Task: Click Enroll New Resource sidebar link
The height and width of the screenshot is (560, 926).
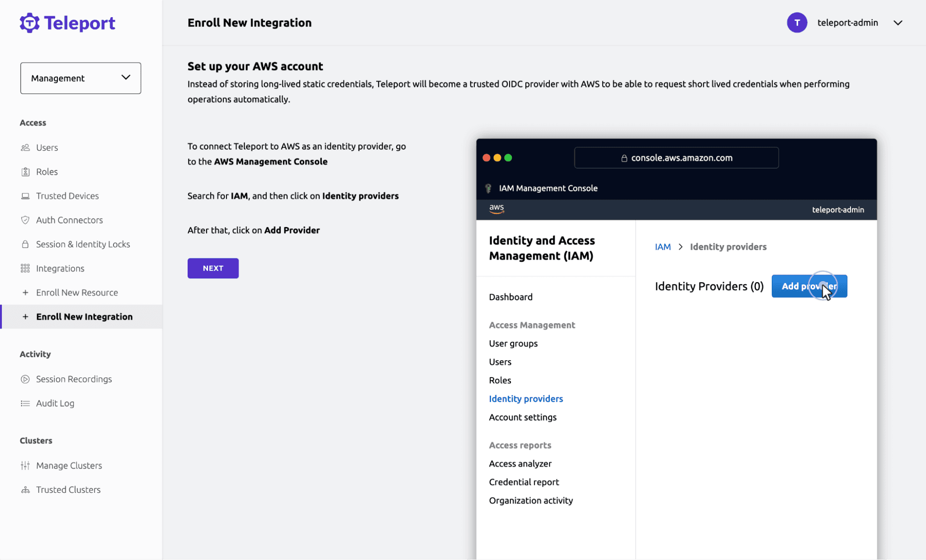Action: click(77, 291)
